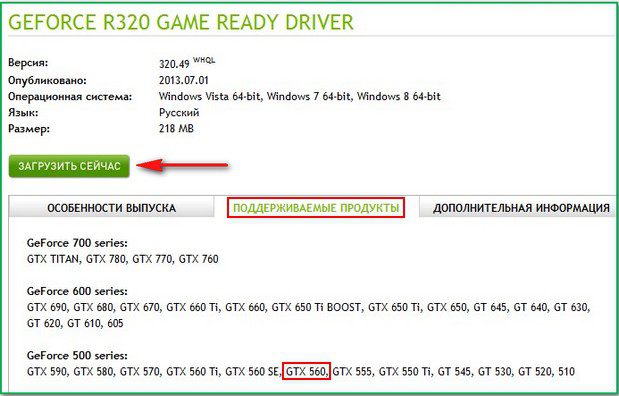Select the ПОДДЕРЖИВАЕМЫЕ ПРОДУКТЫ tab
619x396 pixels.
[316, 208]
